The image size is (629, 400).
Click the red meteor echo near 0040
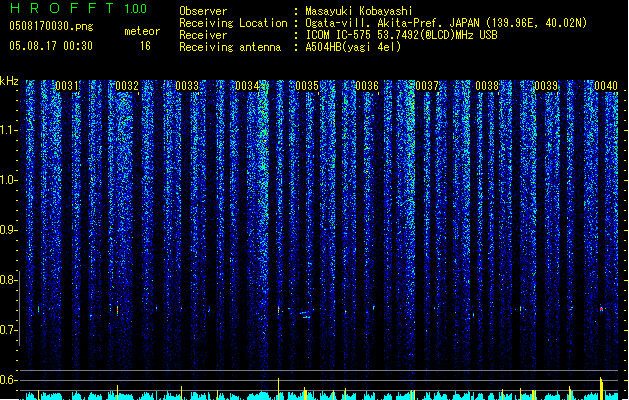(x=601, y=309)
